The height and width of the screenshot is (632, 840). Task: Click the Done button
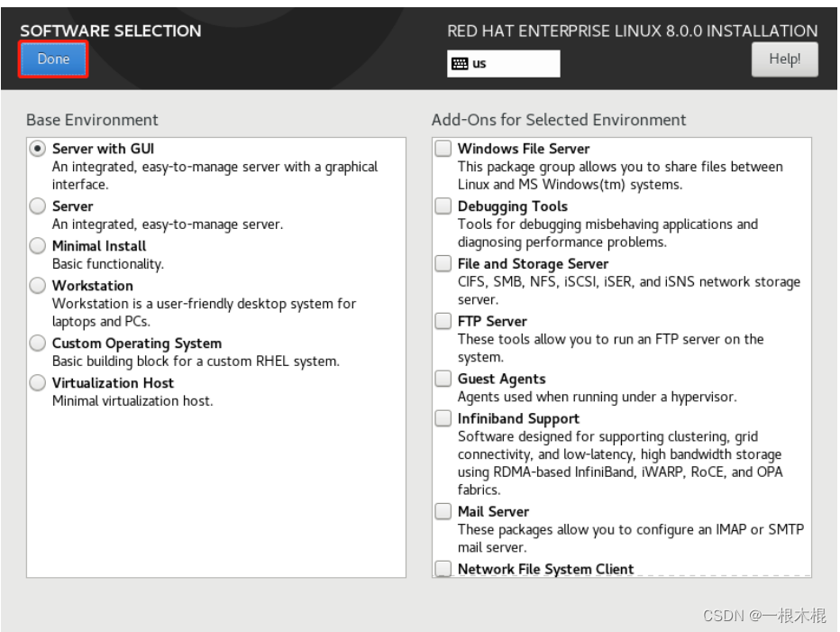[53, 59]
